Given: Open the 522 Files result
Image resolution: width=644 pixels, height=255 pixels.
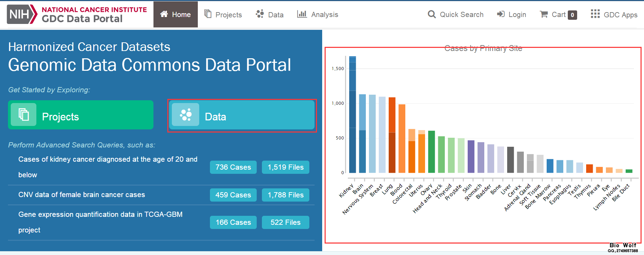Looking at the screenshot, I should click(x=285, y=222).
